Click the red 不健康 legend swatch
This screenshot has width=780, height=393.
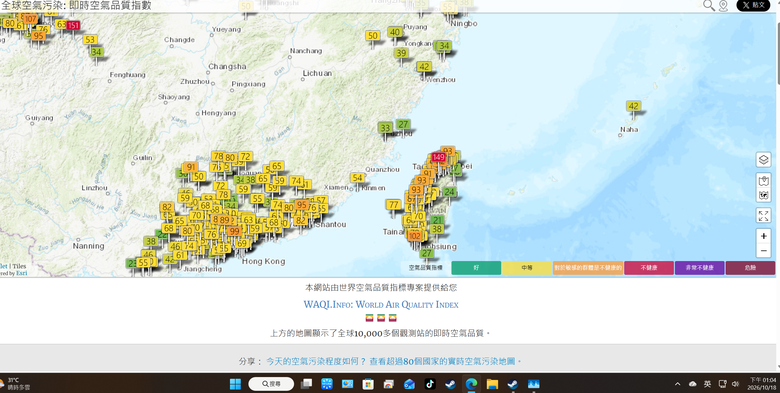tap(649, 268)
